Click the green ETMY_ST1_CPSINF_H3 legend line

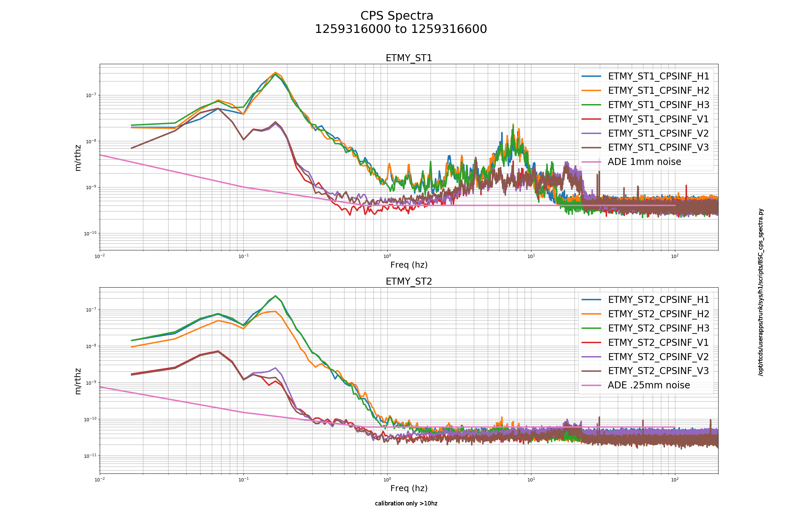[x=591, y=105]
